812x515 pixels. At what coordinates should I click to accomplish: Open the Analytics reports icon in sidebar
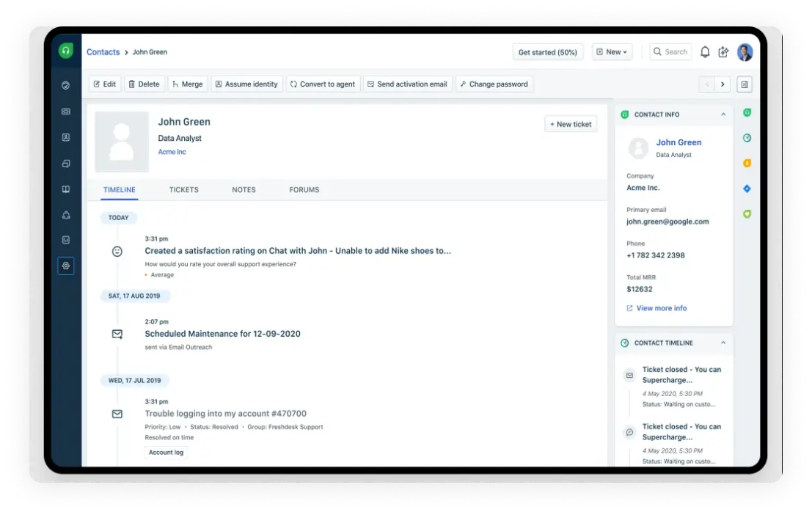pyautogui.click(x=65, y=240)
